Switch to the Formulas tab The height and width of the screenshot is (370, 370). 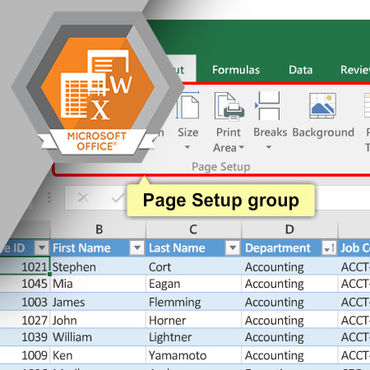pos(236,70)
